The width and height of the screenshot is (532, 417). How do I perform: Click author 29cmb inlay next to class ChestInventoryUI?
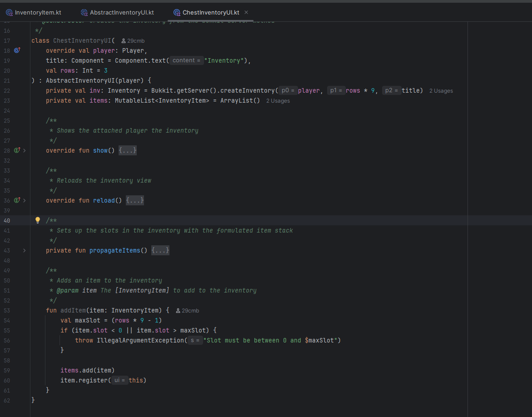pos(133,41)
